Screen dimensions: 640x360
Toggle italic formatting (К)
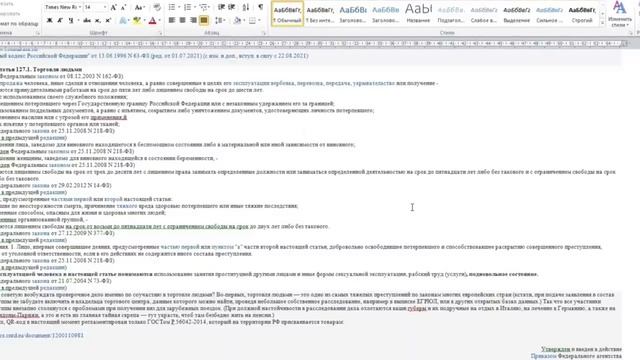60,20
